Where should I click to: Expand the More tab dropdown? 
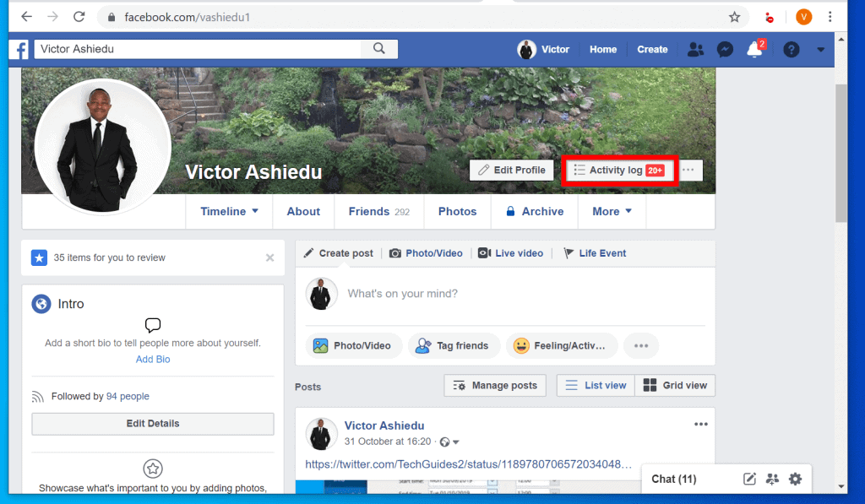point(612,212)
